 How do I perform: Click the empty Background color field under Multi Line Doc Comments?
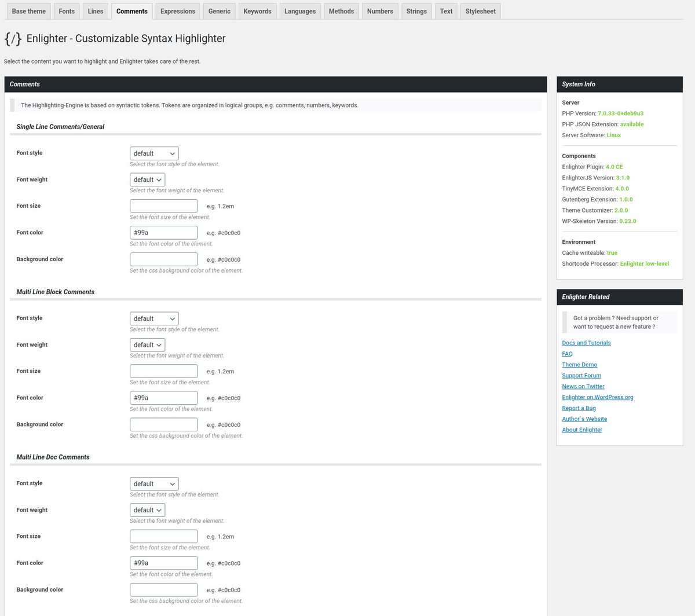click(163, 589)
